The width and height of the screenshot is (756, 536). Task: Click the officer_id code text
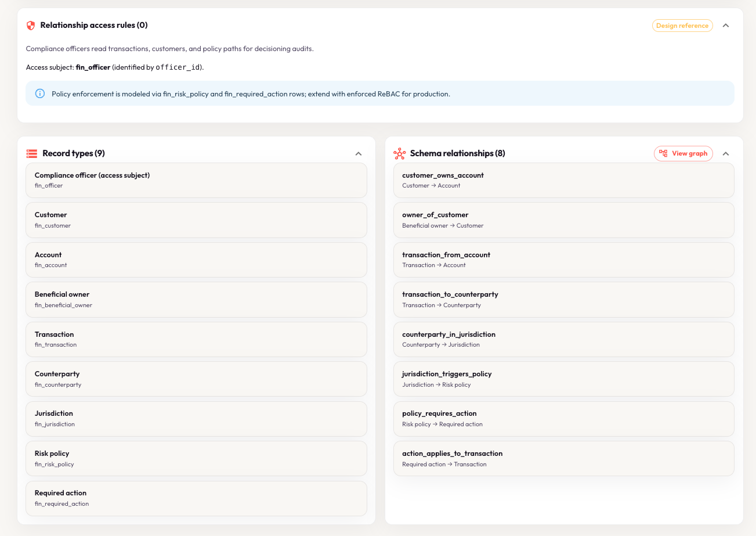pyautogui.click(x=178, y=67)
